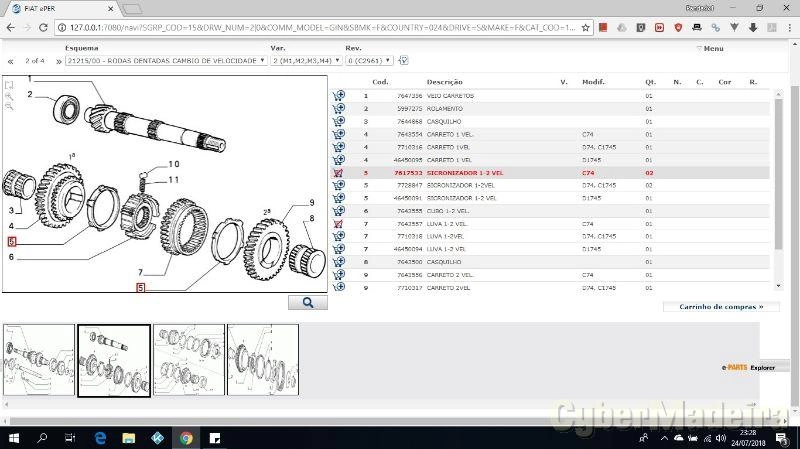Click the Chrome icon in the taskbar

tap(186, 438)
